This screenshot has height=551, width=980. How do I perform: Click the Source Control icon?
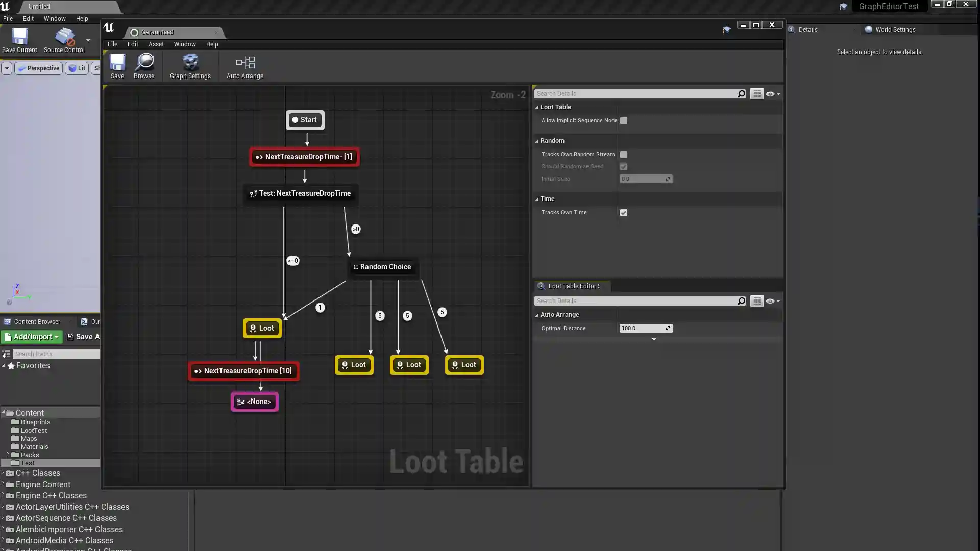[64, 37]
